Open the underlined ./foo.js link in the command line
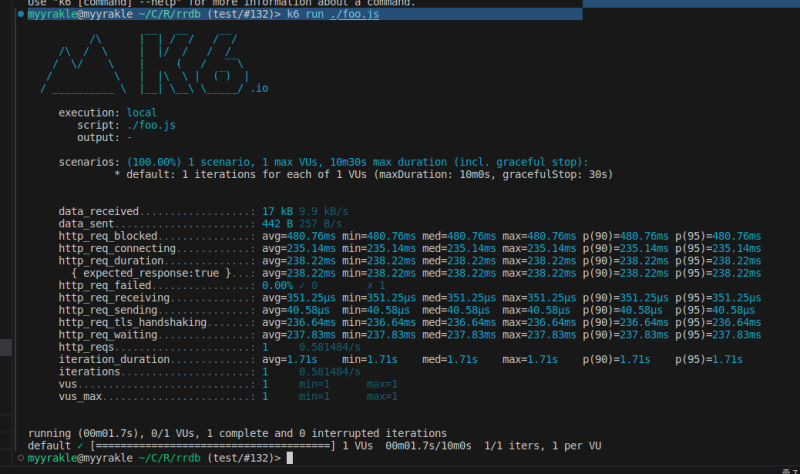Image resolution: width=800 pixels, height=474 pixels. click(355, 15)
